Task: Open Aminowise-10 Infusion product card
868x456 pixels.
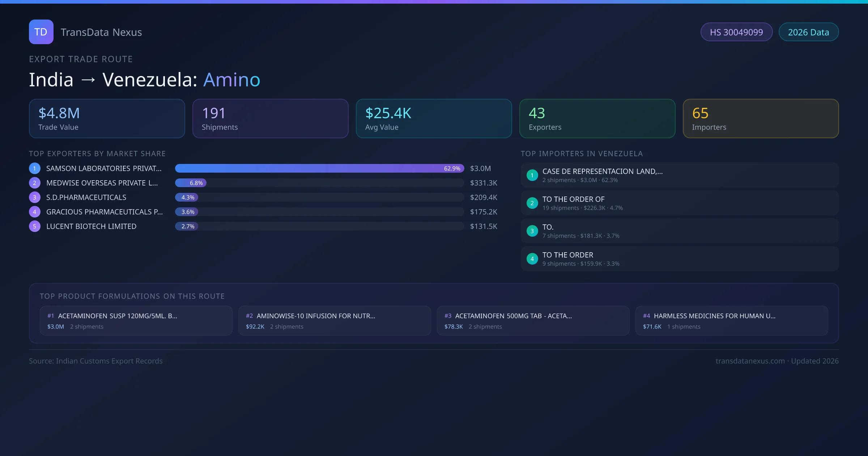Action: (x=335, y=321)
